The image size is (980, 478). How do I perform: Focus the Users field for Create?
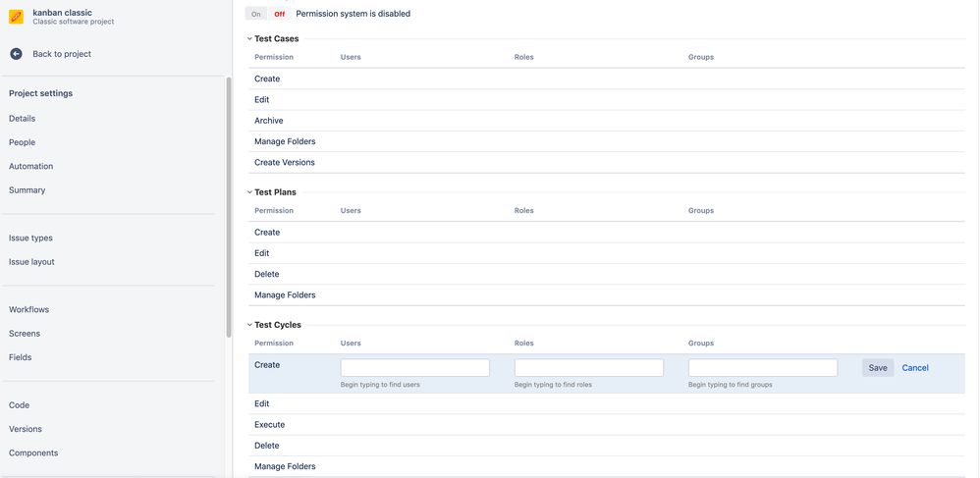tap(415, 367)
